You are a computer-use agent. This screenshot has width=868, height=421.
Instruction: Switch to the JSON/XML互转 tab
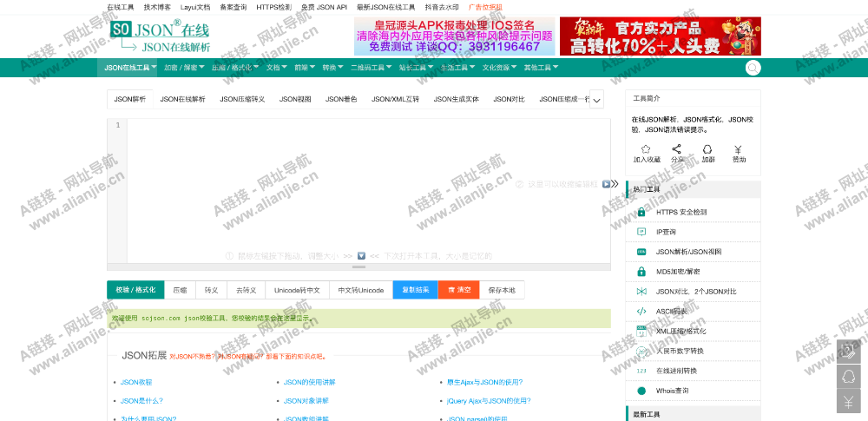point(395,100)
